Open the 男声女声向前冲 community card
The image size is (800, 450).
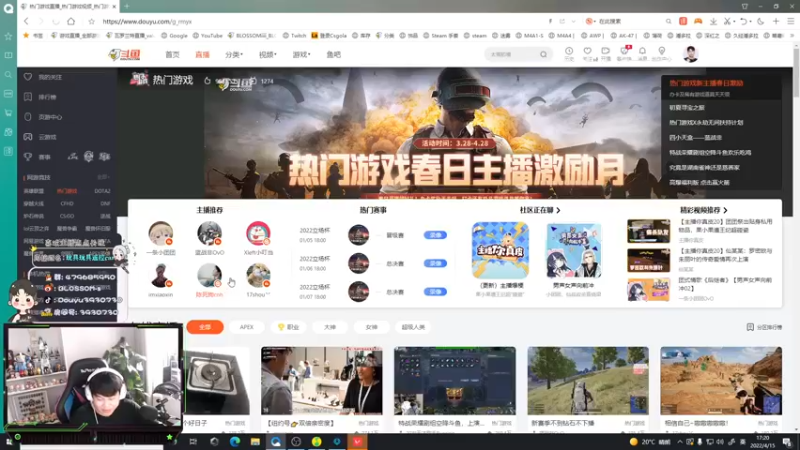pos(573,251)
